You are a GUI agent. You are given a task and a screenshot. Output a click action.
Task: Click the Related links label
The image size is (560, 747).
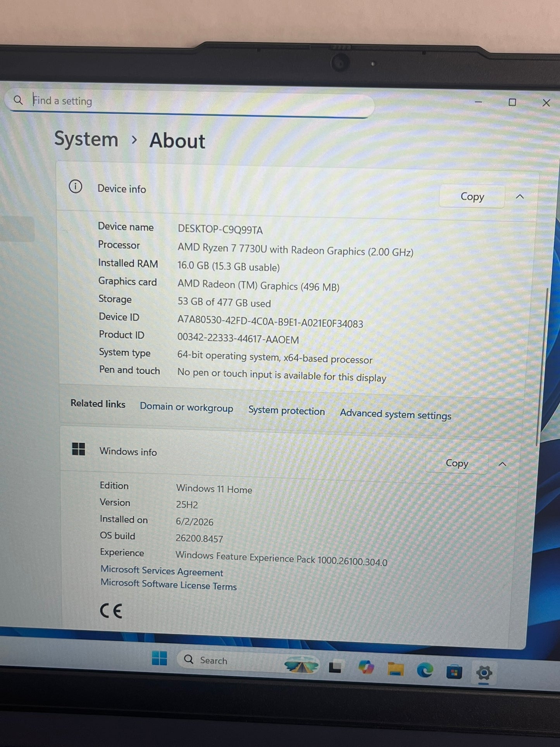[98, 404]
